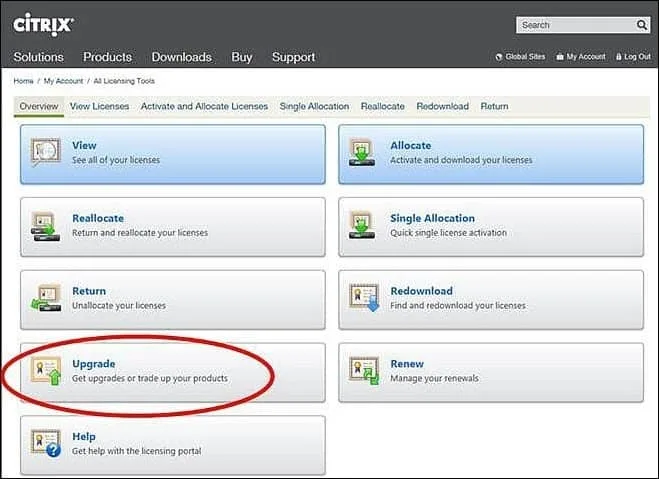
Task: Click the Allocate heading link
Action: pos(411,145)
